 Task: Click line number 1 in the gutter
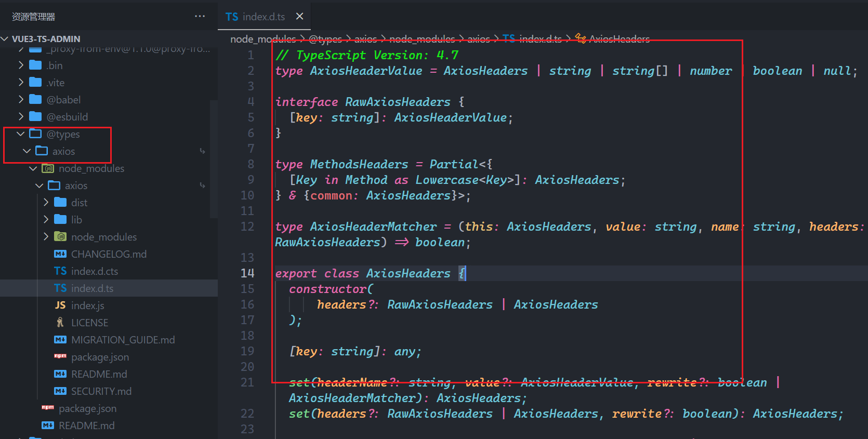coord(251,55)
